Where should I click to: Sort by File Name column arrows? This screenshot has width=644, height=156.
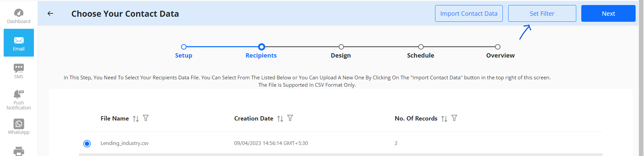[136, 119]
